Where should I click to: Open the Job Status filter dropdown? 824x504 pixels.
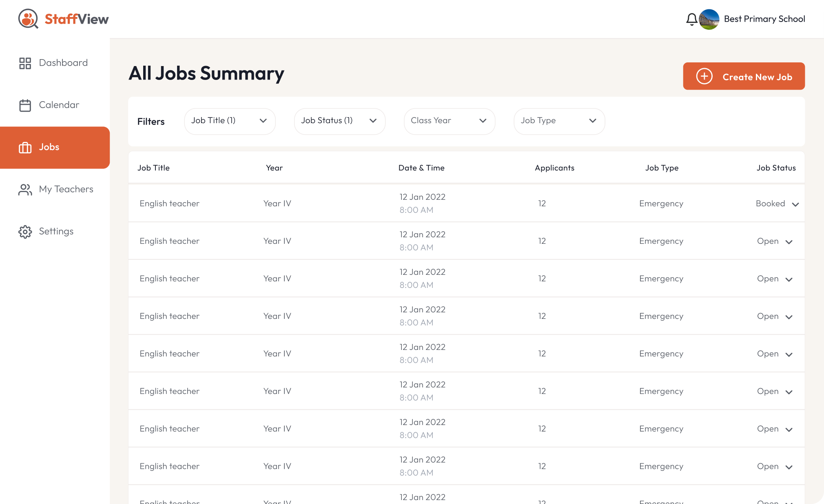pos(339,121)
